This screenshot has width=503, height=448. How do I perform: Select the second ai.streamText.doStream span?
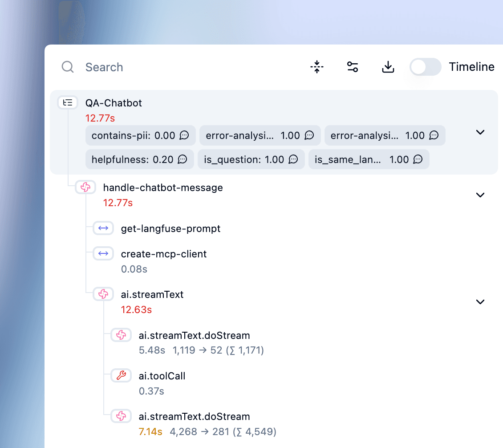[195, 416]
